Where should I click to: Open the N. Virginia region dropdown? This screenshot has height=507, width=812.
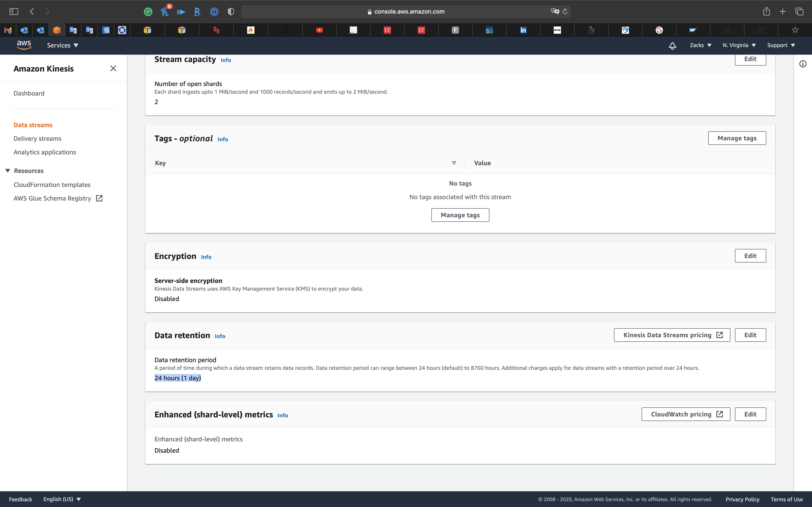tap(739, 45)
